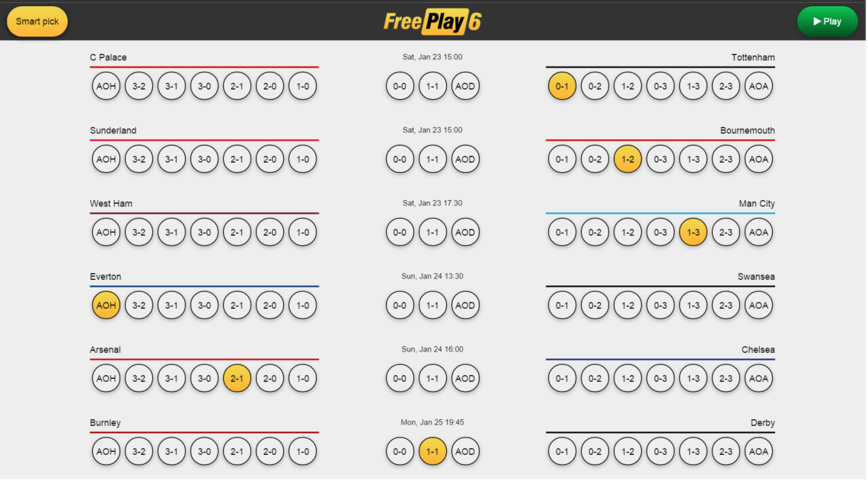868x480 pixels.
Task: Choose 2-3 for Chelsea
Action: 726,378
